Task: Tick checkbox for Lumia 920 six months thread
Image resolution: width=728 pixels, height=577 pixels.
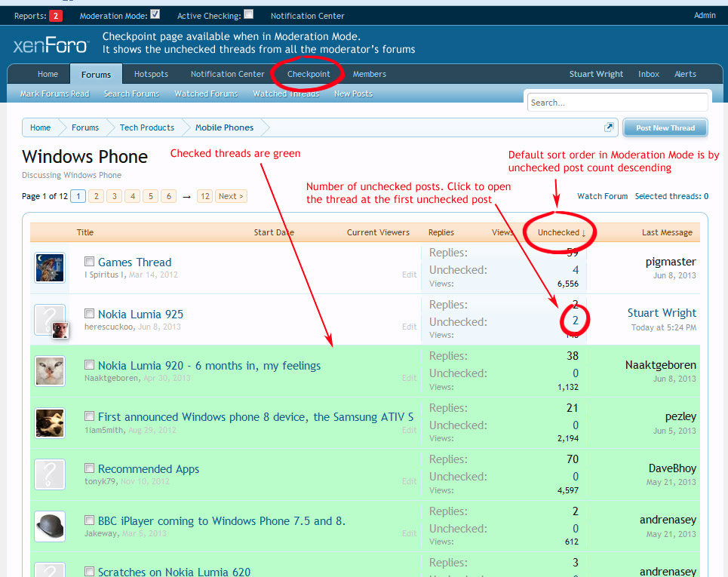Action: pos(89,365)
